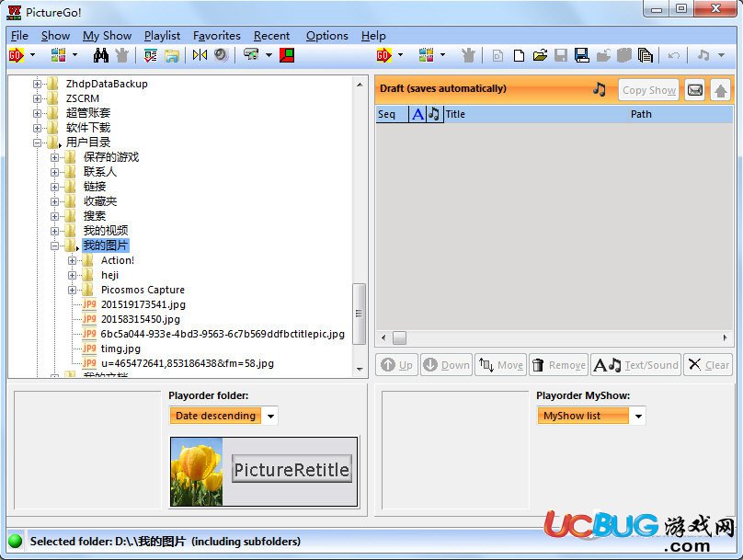Open the Show menu
This screenshot has width=743, height=560.
point(55,36)
